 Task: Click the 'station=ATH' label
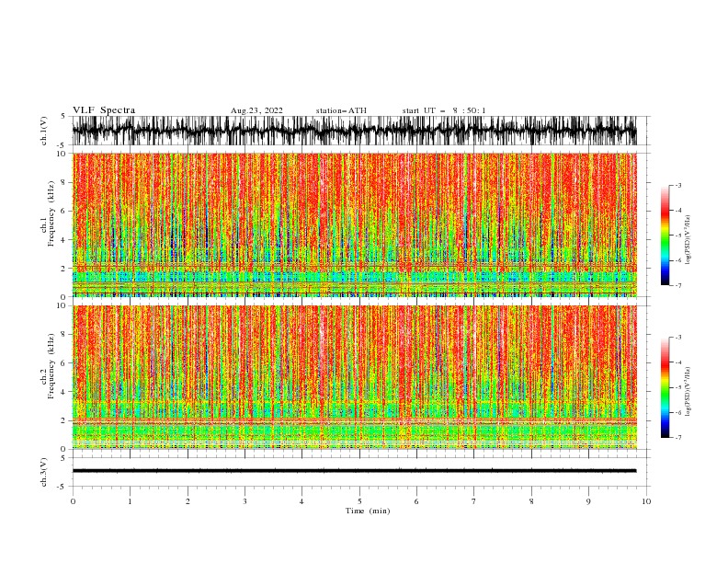tap(341, 110)
